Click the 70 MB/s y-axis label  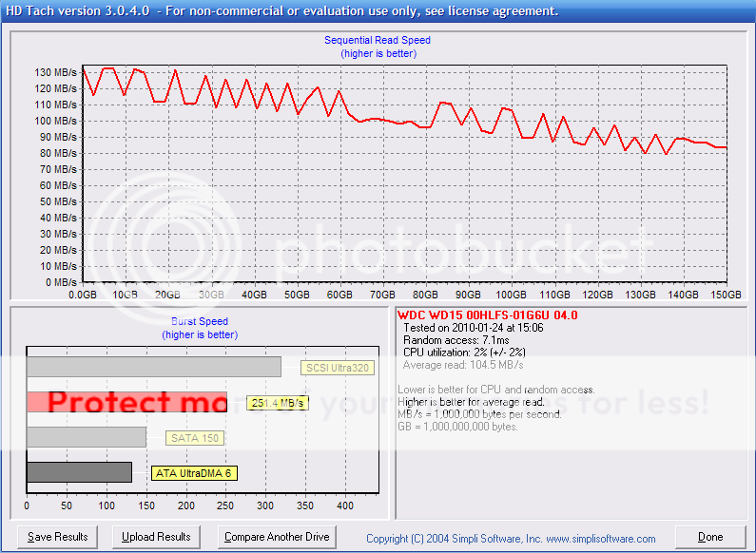click(x=58, y=169)
